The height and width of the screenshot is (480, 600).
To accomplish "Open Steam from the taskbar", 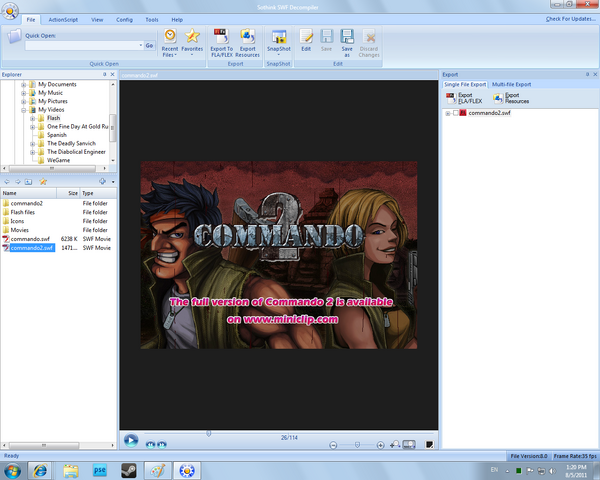I will point(129,470).
